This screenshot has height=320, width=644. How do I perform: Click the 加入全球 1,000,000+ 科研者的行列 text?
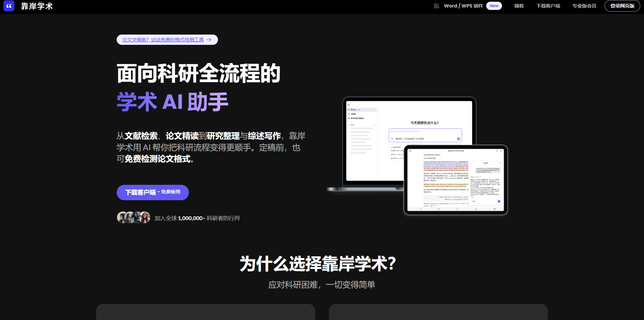tap(197, 218)
